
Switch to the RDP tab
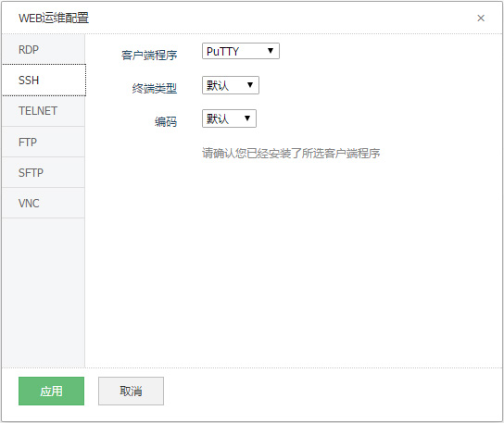44,49
